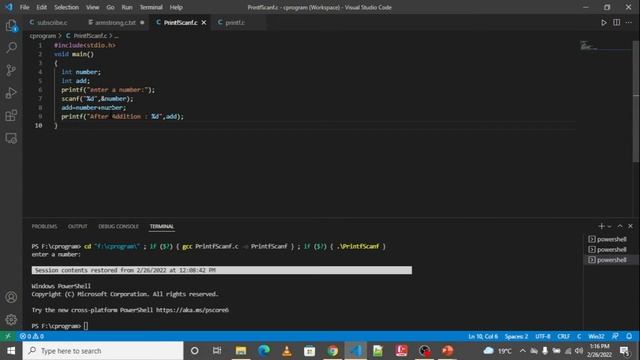640x360 pixels.
Task: Open the Remote Explorer view icon
Action: coord(11,138)
